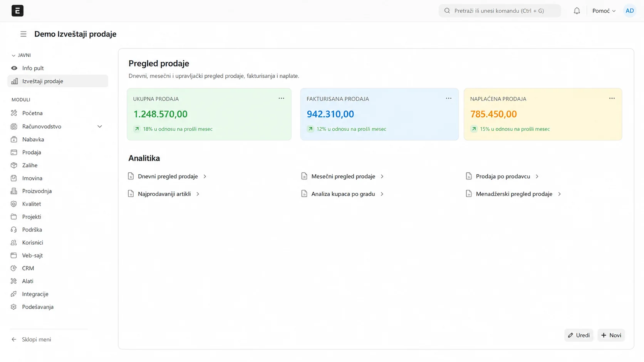Open Menadžerski pregled prodaje report

514,194
